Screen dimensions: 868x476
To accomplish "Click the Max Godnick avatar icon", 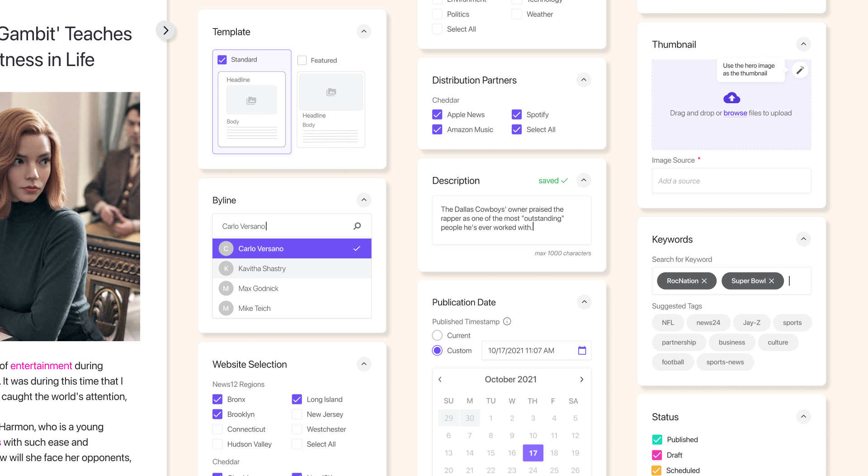I will 226,289.
